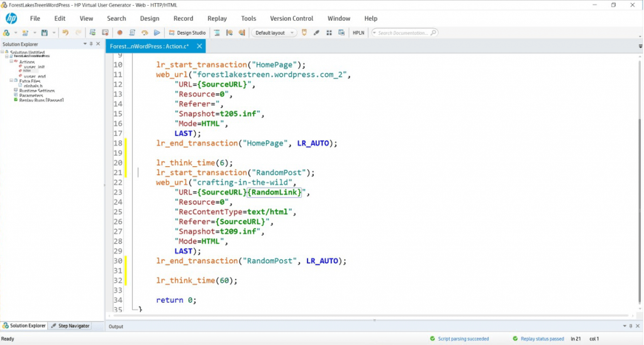This screenshot has height=345, width=644.
Task: Click the Add Script/Solution toolbar icon
Action: [x=6, y=33]
